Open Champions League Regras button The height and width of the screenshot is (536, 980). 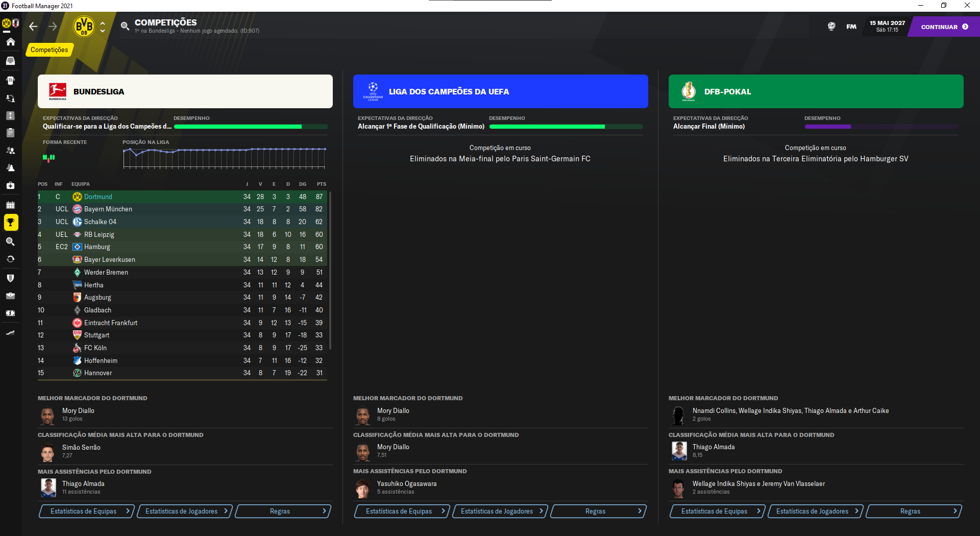coord(599,511)
